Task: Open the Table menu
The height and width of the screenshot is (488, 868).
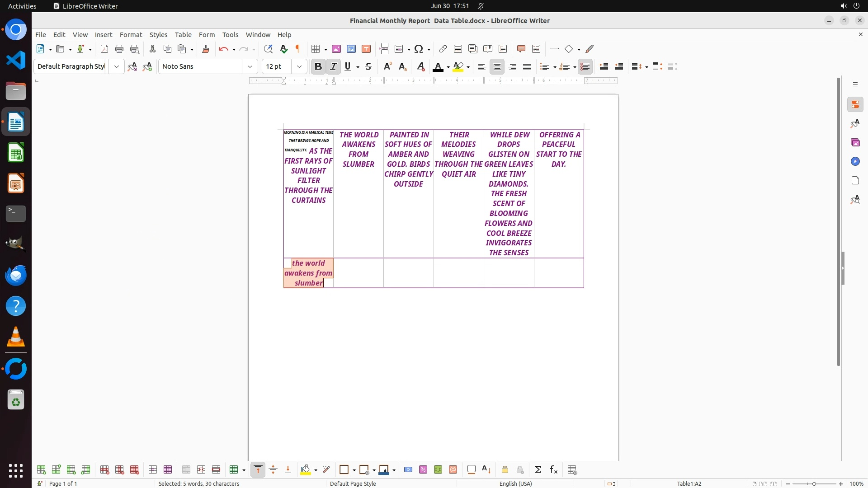Action: pos(183,35)
